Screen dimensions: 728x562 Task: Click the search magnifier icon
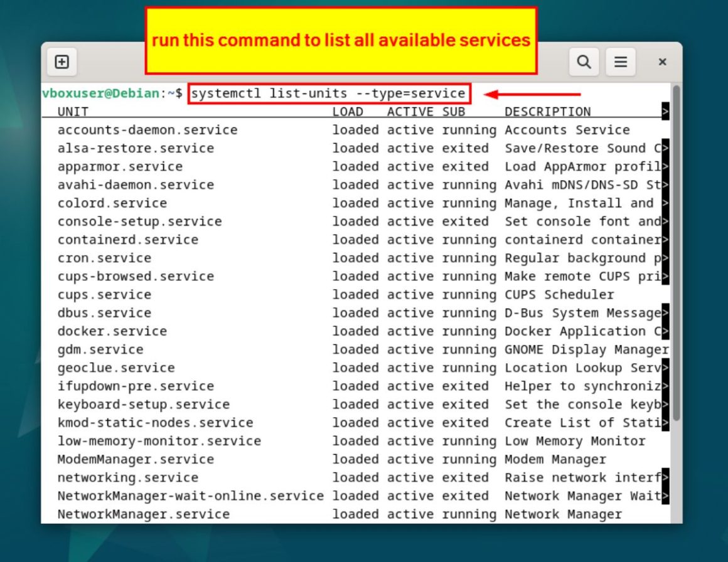[x=584, y=61]
